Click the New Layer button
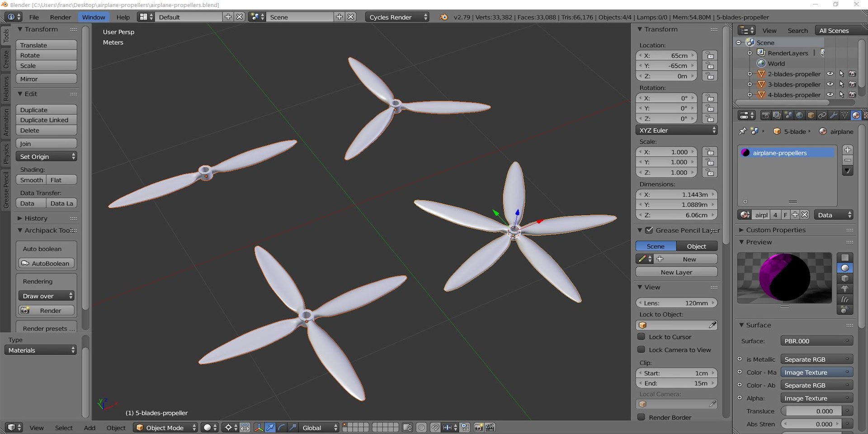 tap(676, 272)
